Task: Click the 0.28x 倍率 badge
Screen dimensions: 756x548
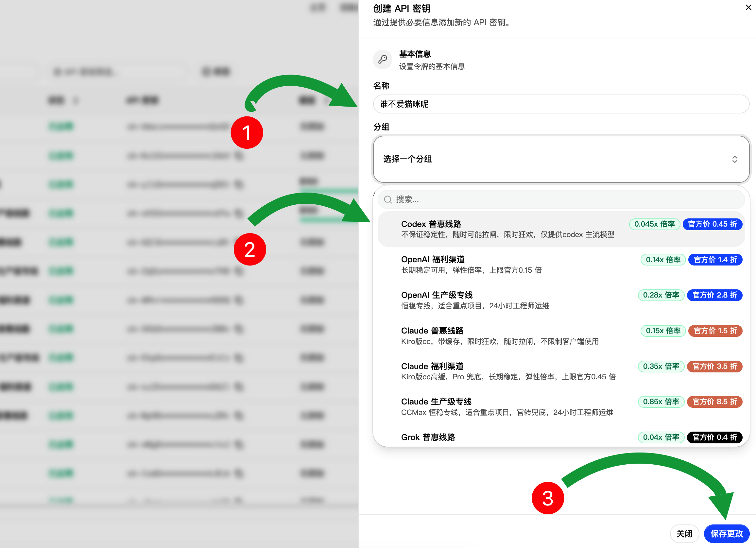Action: coord(661,295)
